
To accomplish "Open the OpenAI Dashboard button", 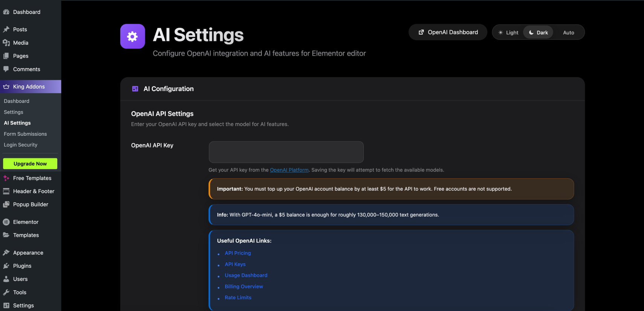I will pos(448,32).
